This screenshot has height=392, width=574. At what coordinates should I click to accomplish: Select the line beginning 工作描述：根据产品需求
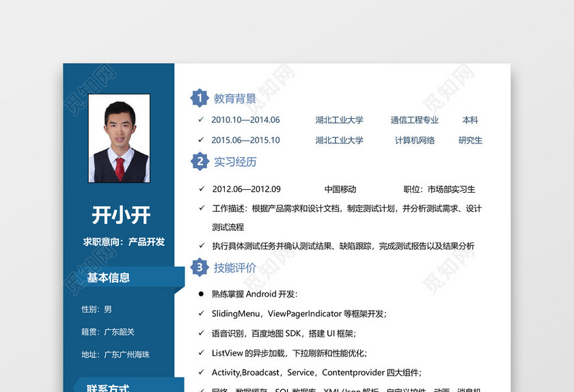346,208
